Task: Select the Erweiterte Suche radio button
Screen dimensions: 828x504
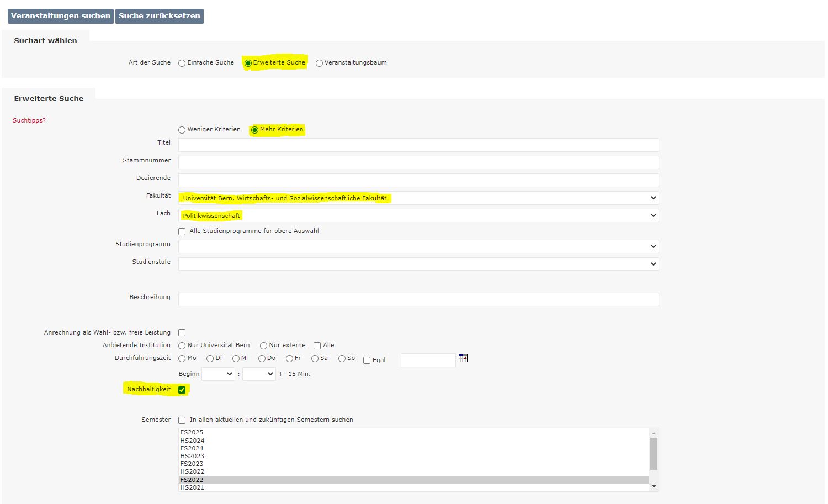Action: pos(248,63)
